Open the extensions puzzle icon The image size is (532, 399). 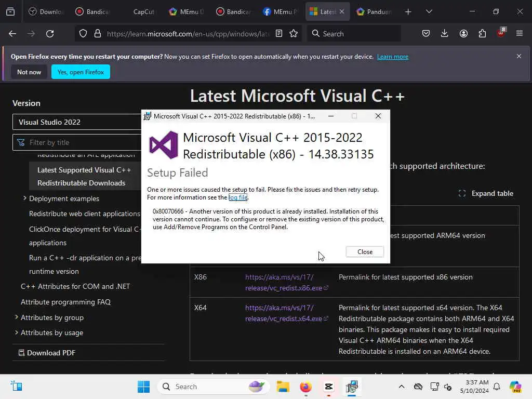[482, 34]
